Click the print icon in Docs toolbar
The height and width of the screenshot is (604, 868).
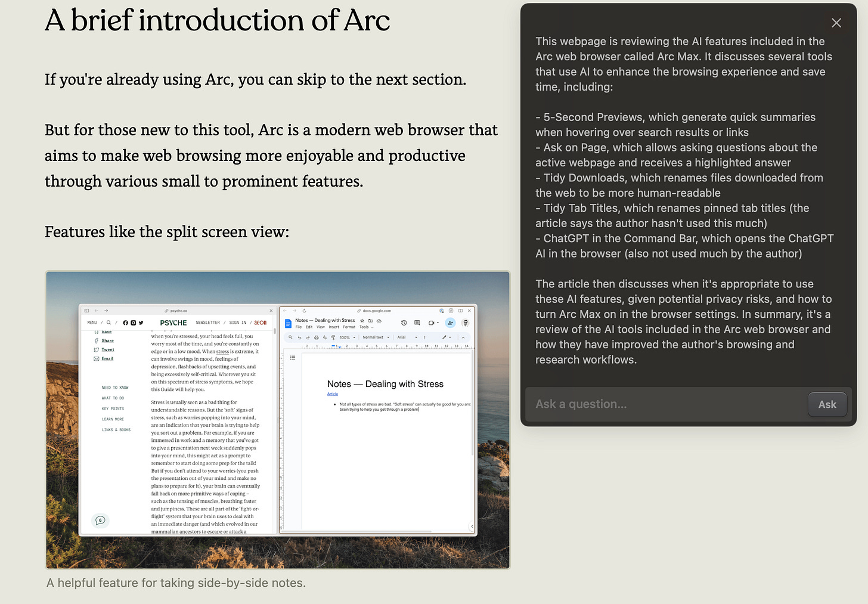pos(317,337)
